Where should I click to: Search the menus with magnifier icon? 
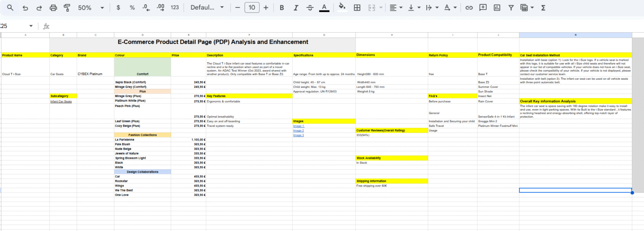(x=10, y=8)
